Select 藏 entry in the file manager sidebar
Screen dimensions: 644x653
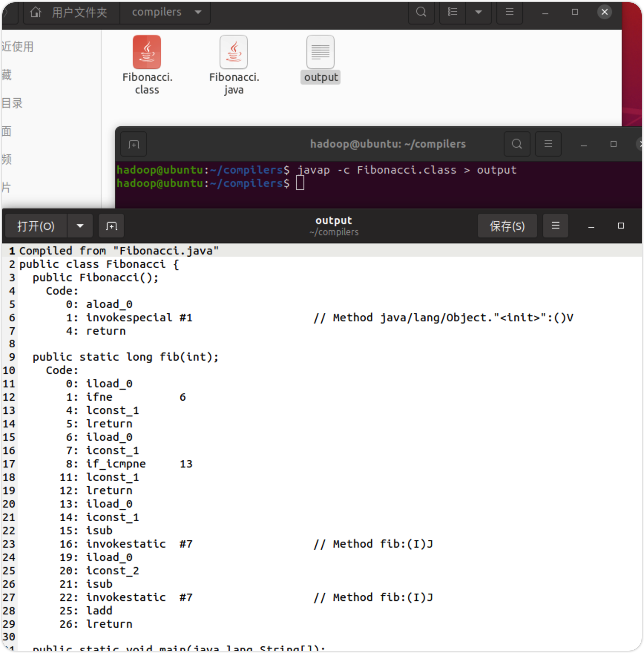tap(7, 75)
